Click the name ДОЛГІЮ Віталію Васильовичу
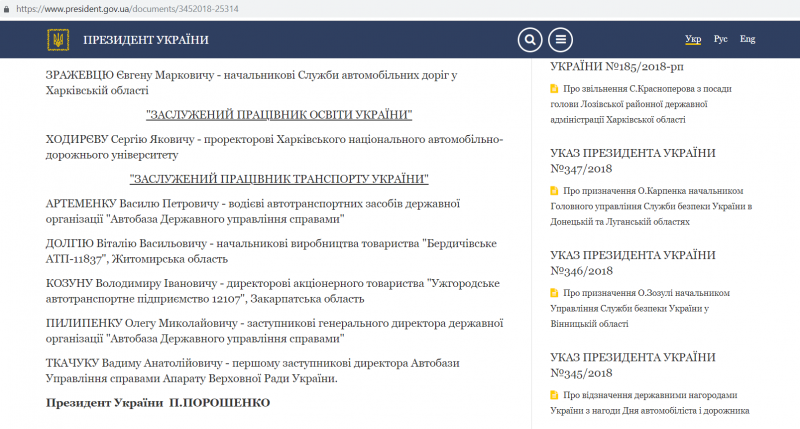This screenshot has width=800, height=429. [127, 243]
